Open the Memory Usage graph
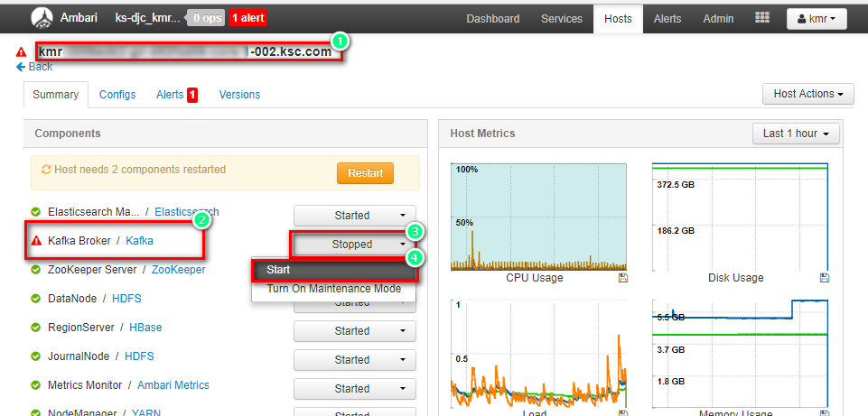 pyautogui.click(x=740, y=354)
